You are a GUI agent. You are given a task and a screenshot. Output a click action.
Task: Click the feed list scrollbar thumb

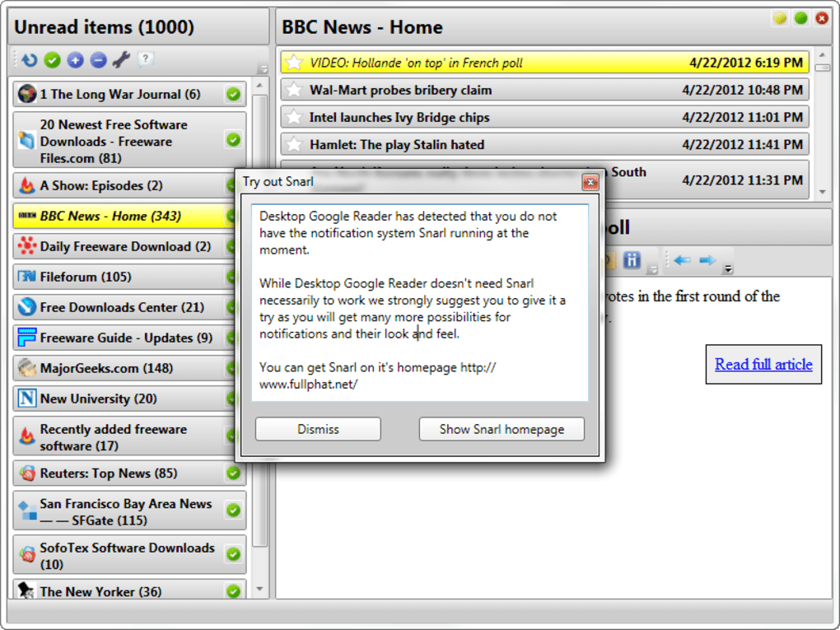tap(259, 320)
